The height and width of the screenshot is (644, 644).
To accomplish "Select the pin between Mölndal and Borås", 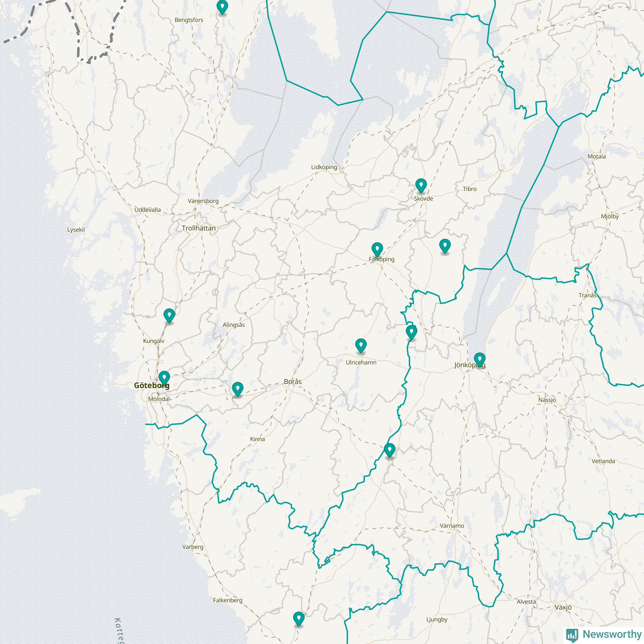I will 238,389.
